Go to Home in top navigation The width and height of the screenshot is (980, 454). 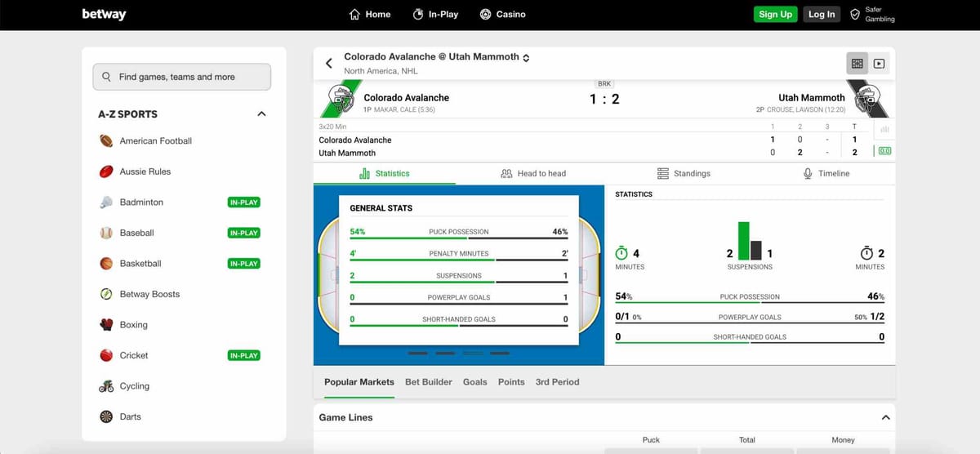click(369, 14)
